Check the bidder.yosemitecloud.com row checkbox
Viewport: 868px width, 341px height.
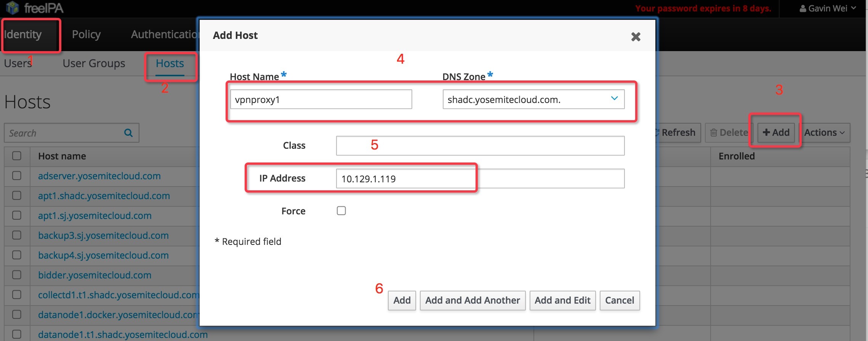tap(17, 275)
